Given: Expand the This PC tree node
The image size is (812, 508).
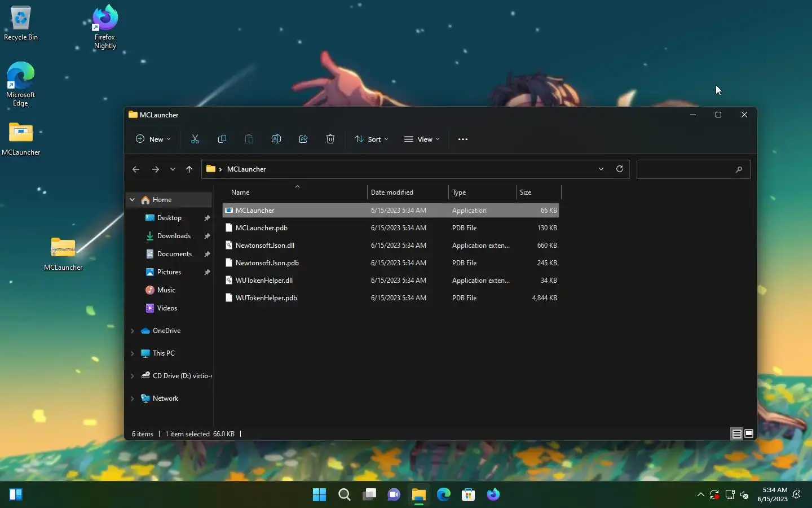Looking at the screenshot, I should point(132,353).
